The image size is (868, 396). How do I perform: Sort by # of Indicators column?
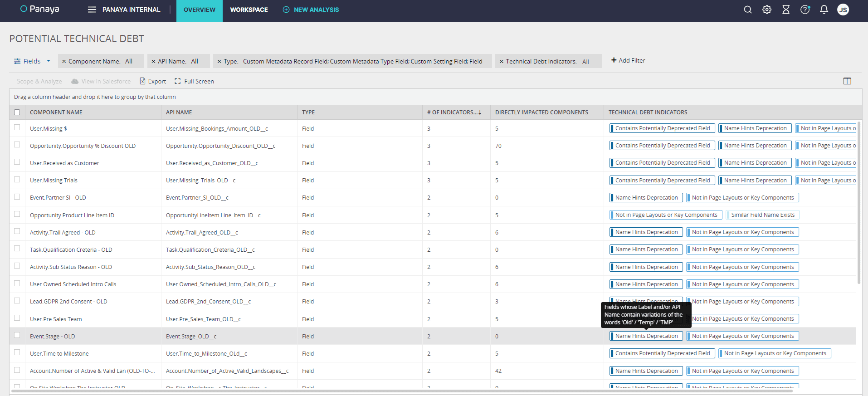(x=454, y=112)
